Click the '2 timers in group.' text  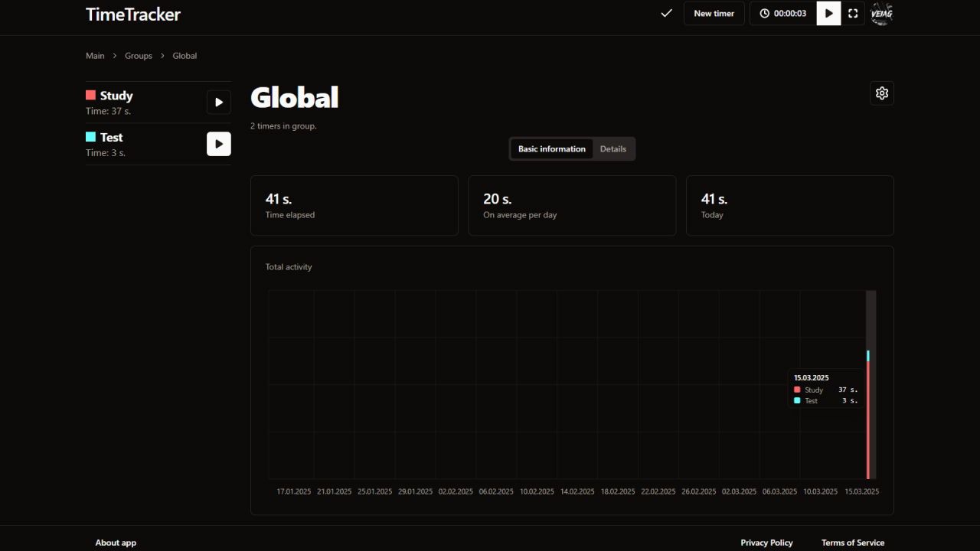point(283,126)
